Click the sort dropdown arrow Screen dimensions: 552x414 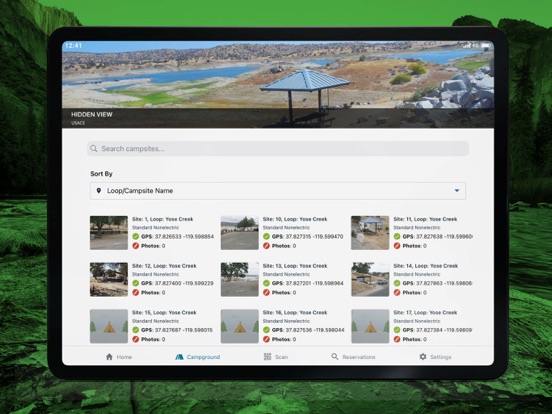click(457, 190)
